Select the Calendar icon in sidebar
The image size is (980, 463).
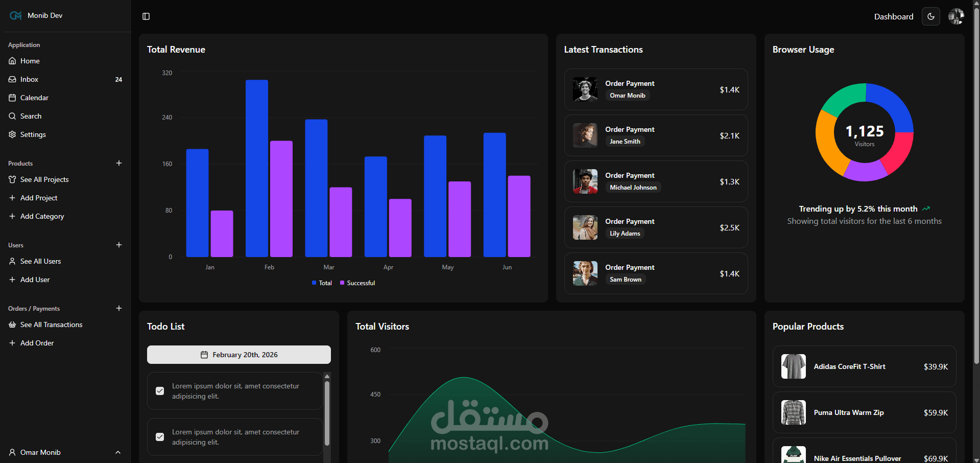tap(12, 98)
